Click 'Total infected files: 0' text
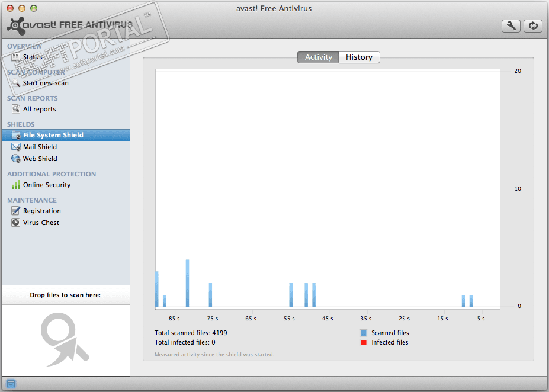The width and height of the screenshot is (549, 392). pos(185,342)
